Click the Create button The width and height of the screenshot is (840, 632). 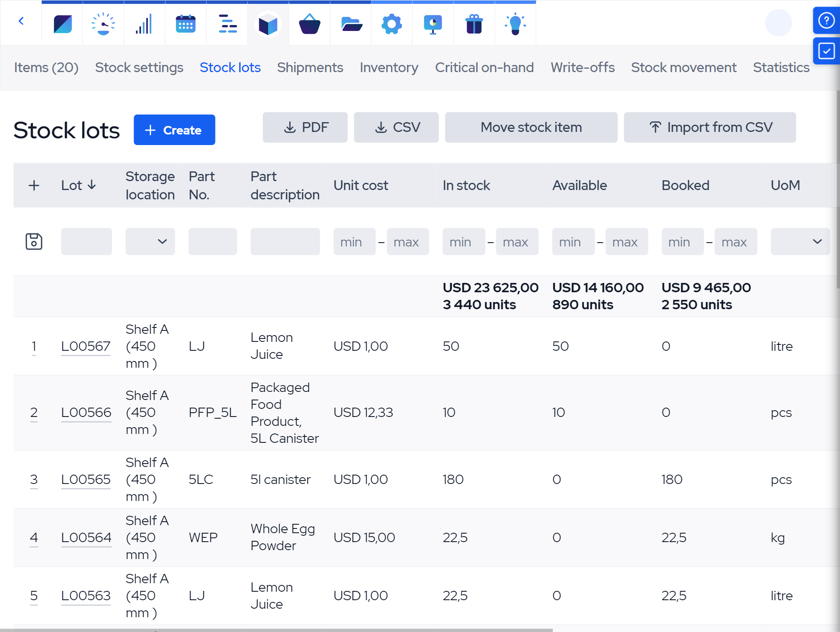pos(174,130)
